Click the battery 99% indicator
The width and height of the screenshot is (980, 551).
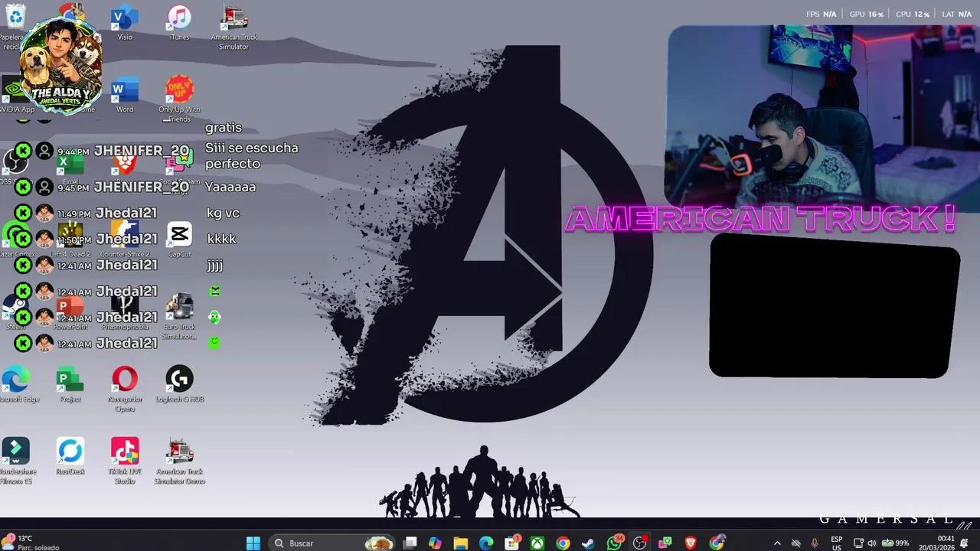(x=895, y=543)
